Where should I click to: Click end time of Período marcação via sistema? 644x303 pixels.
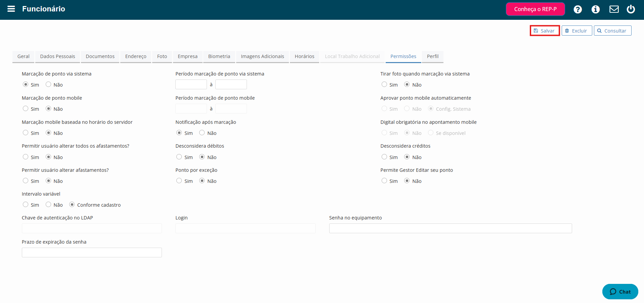point(231,85)
